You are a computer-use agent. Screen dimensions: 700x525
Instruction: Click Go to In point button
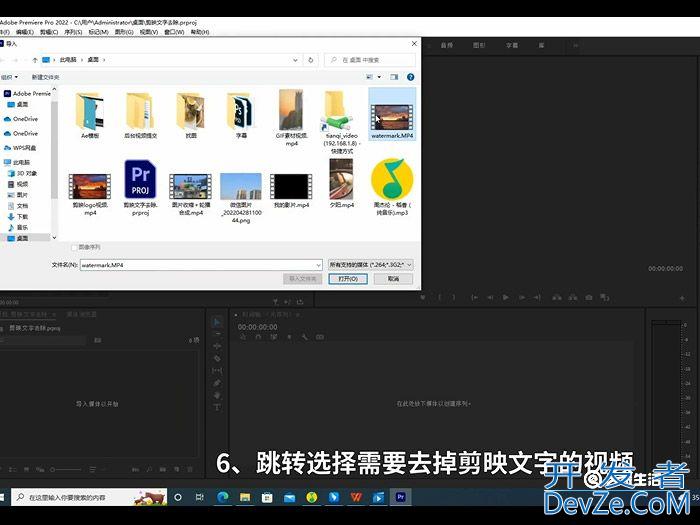tap(475, 297)
